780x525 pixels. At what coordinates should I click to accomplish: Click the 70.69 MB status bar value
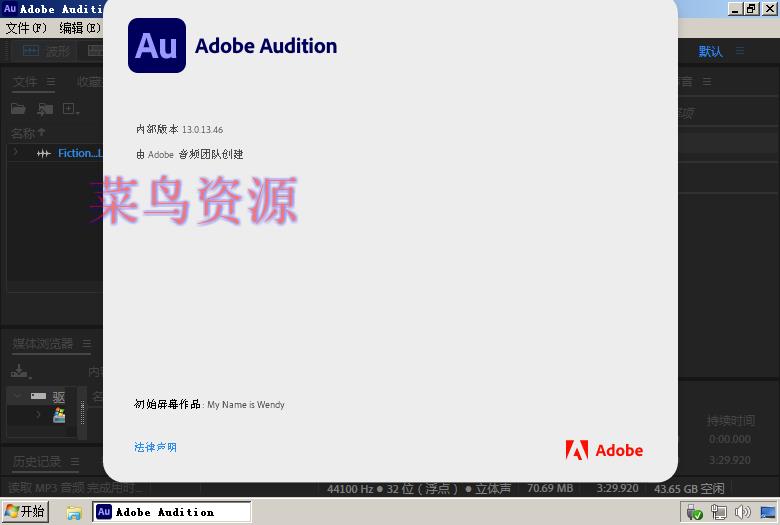pyautogui.click(x=550, y=488)
